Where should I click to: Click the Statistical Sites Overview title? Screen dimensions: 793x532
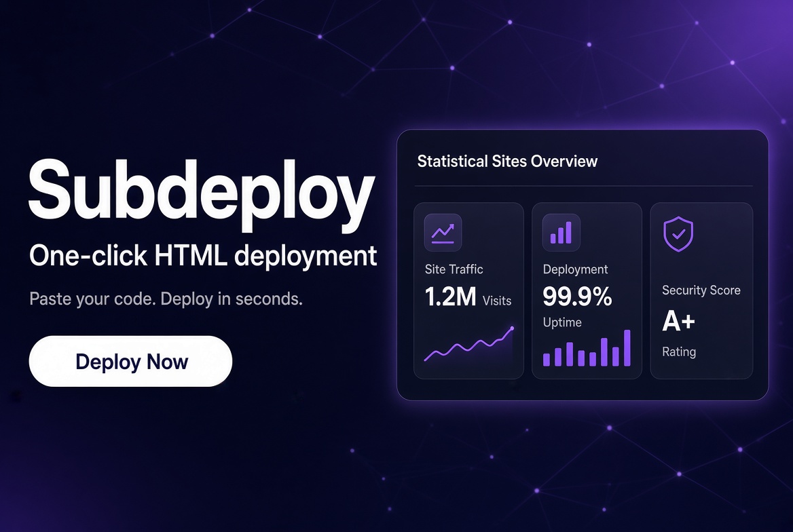[507, 161]
